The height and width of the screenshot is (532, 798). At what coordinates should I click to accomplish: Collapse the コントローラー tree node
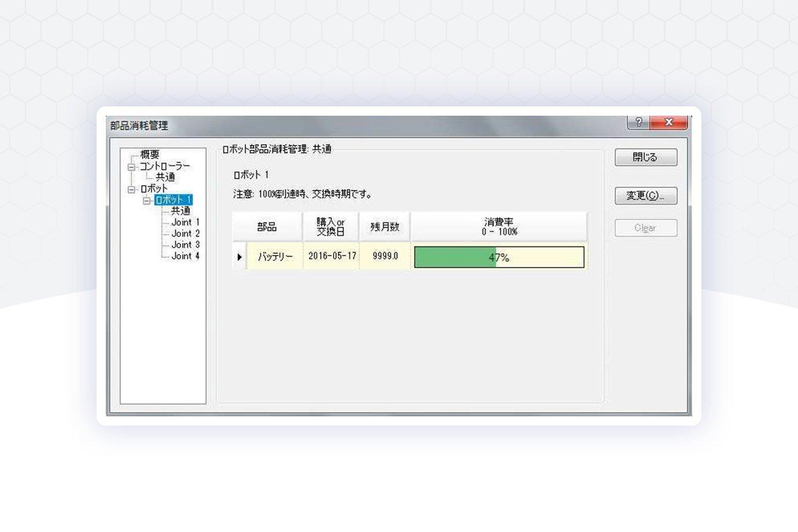(x=131, y=167)
